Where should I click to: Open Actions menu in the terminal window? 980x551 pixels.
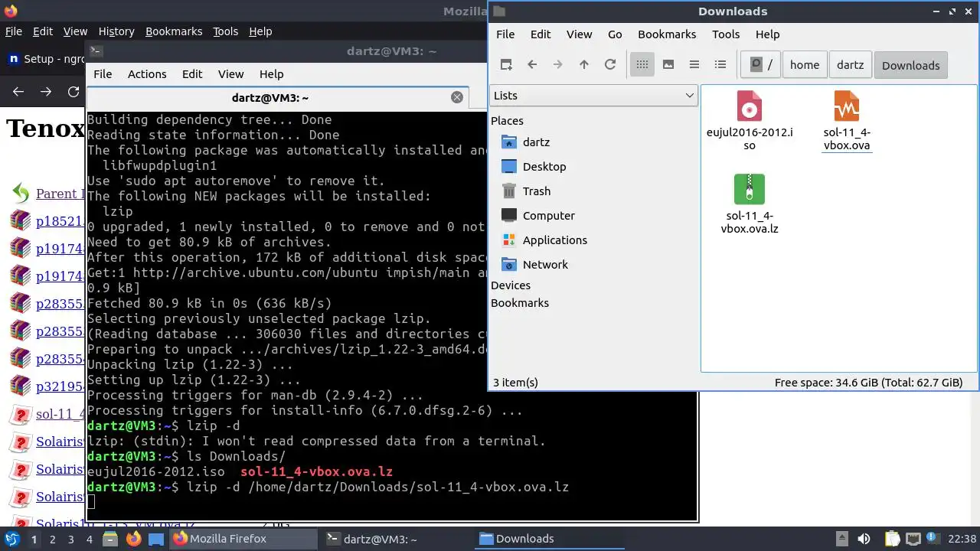coord(147,74)
